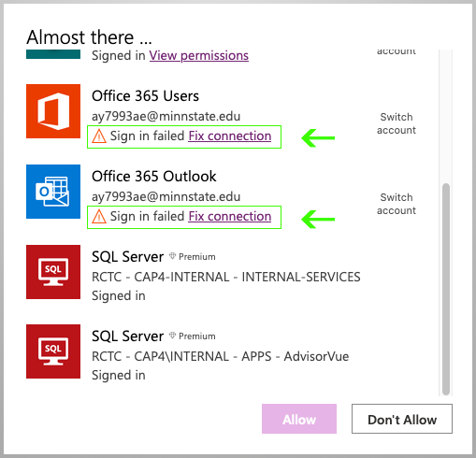Viewport: 476px width, 458px height.
Task: Fix connection for Office 365 Users
Action: 230,136
